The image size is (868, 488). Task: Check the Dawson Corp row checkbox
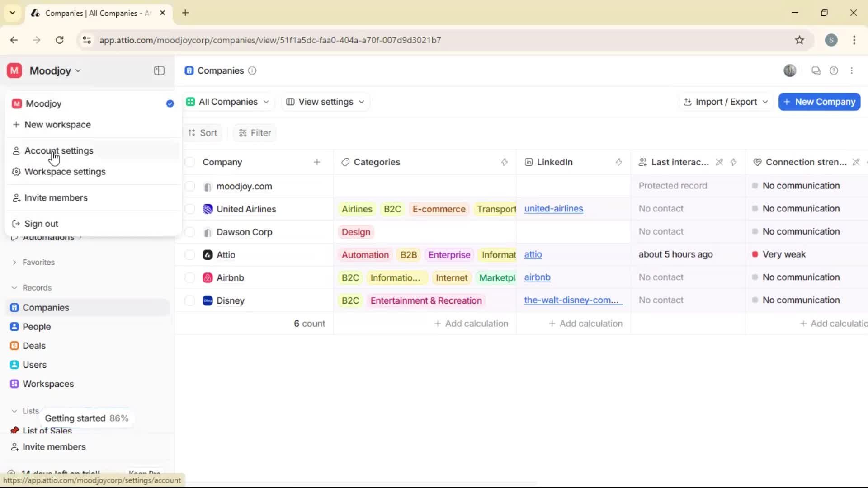click(190, 232)
